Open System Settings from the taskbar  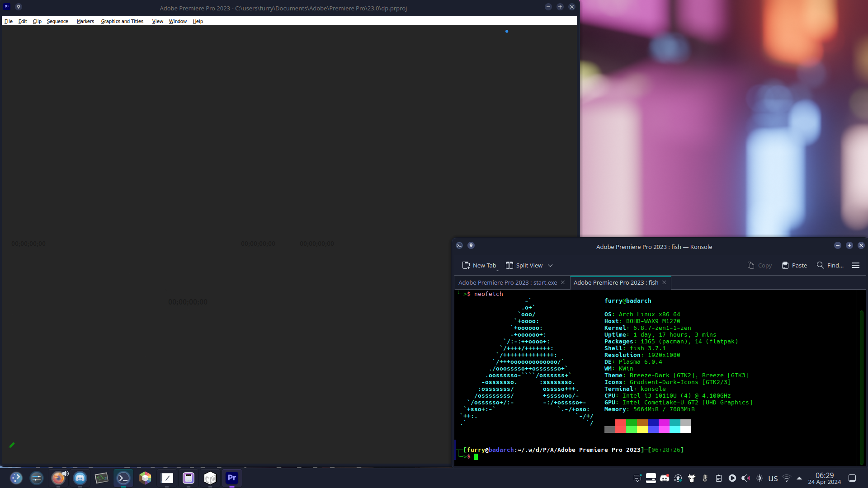(37, 478)
